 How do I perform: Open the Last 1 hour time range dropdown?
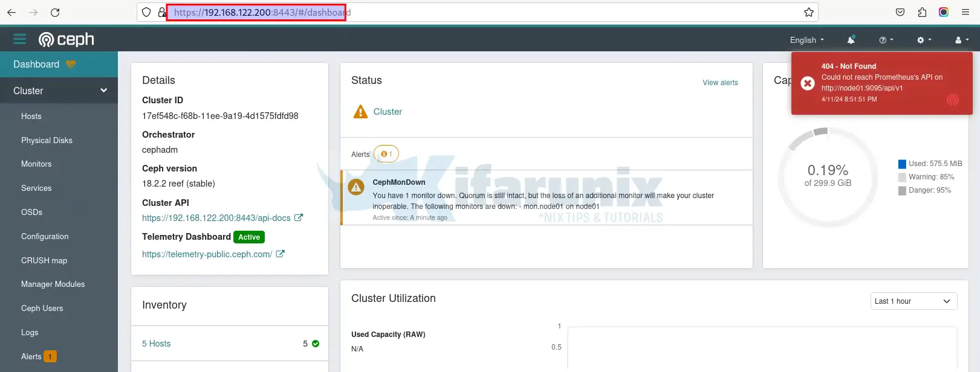[912, 301]
